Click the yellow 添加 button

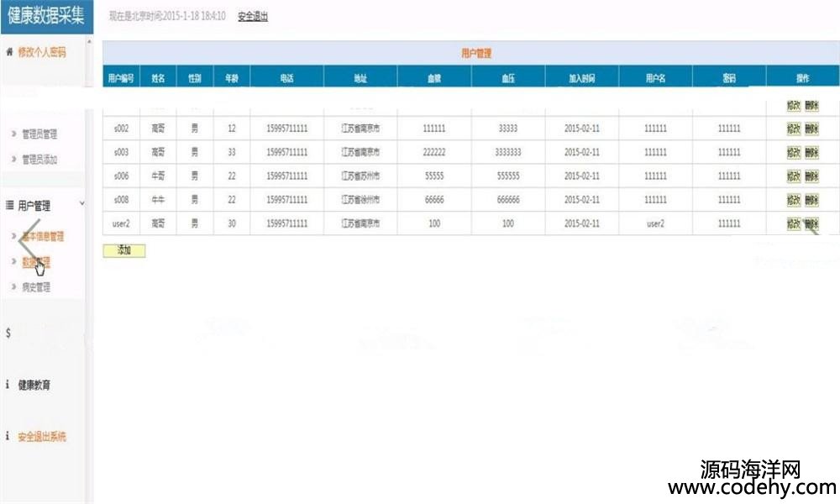(123, 250)
